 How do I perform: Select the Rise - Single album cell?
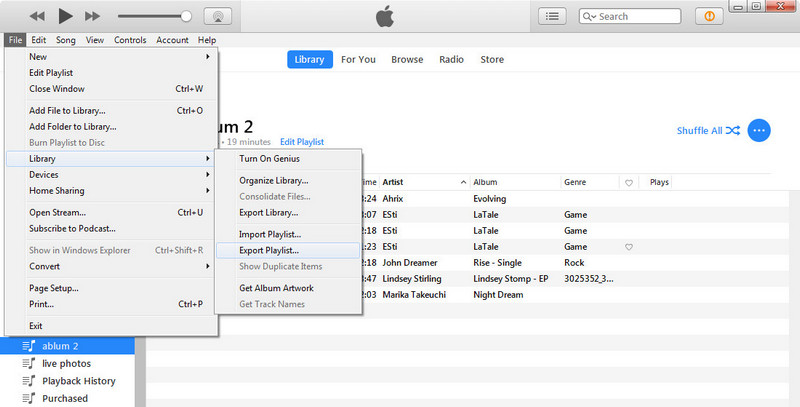tap(497, 263)
